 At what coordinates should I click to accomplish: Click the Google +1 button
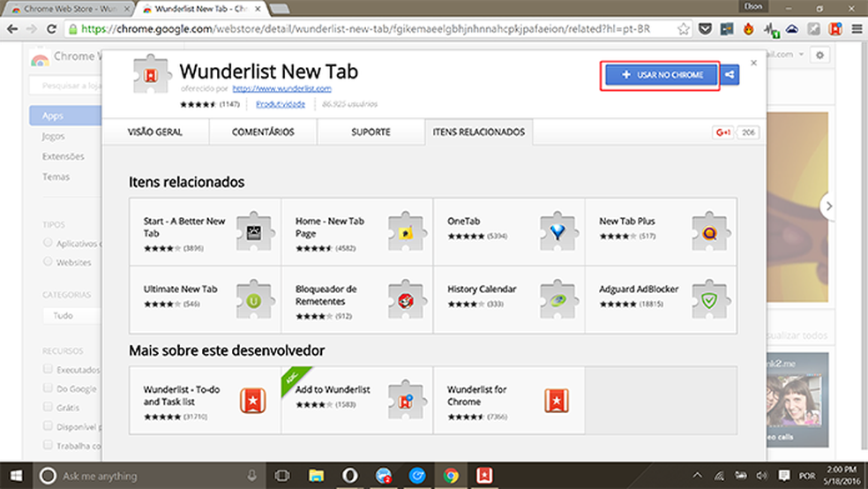point(723,132)
